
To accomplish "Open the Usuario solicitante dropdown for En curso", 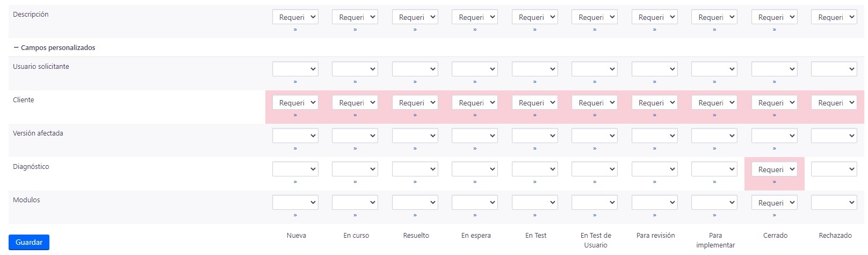I will [355, 69].
